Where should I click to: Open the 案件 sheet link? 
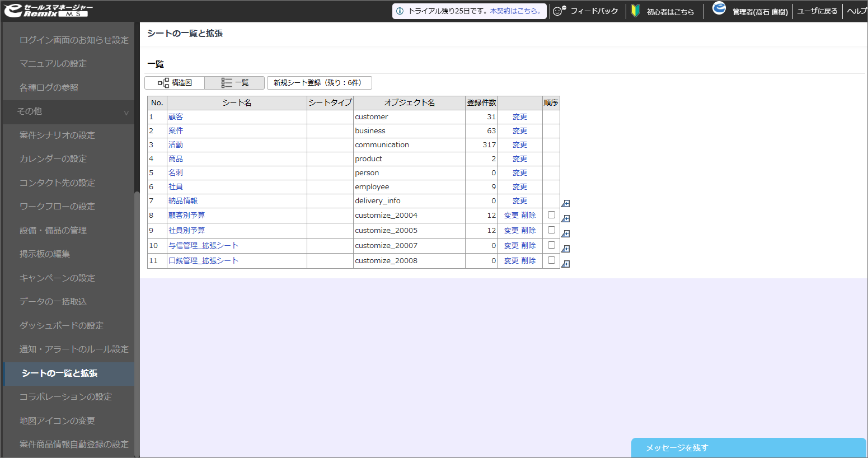[176, 131]
